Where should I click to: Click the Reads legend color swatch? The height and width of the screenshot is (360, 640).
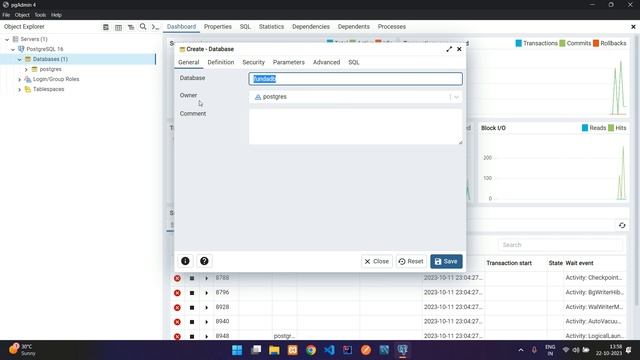pos(584,128)
